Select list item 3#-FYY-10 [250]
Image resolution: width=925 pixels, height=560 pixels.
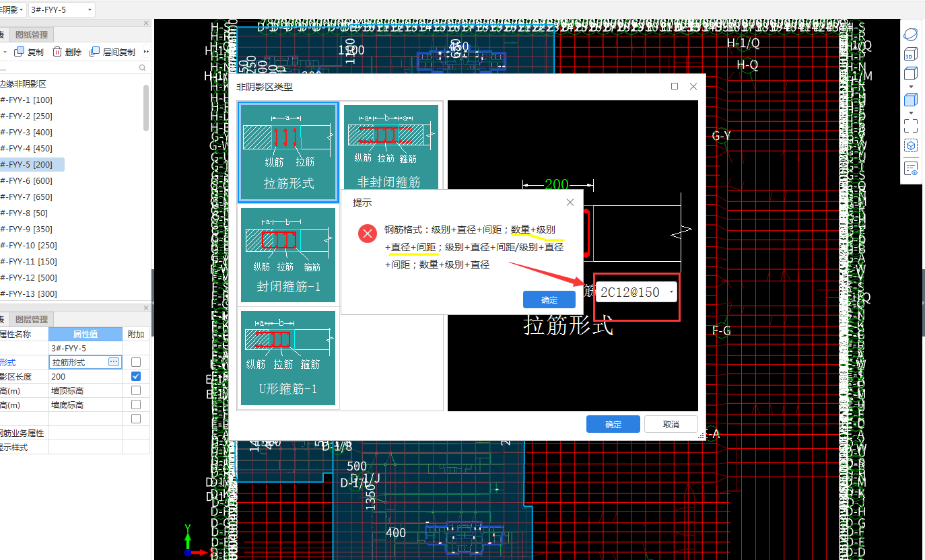point(28,245)
